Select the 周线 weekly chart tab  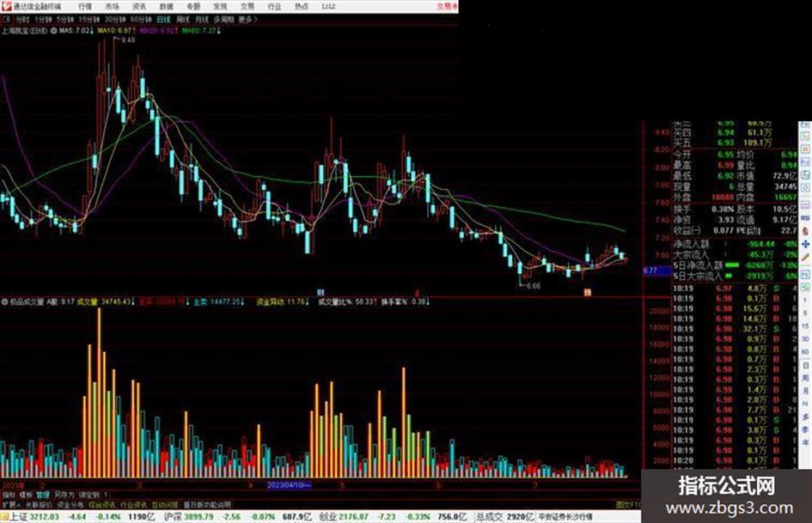tap(183, 20)
